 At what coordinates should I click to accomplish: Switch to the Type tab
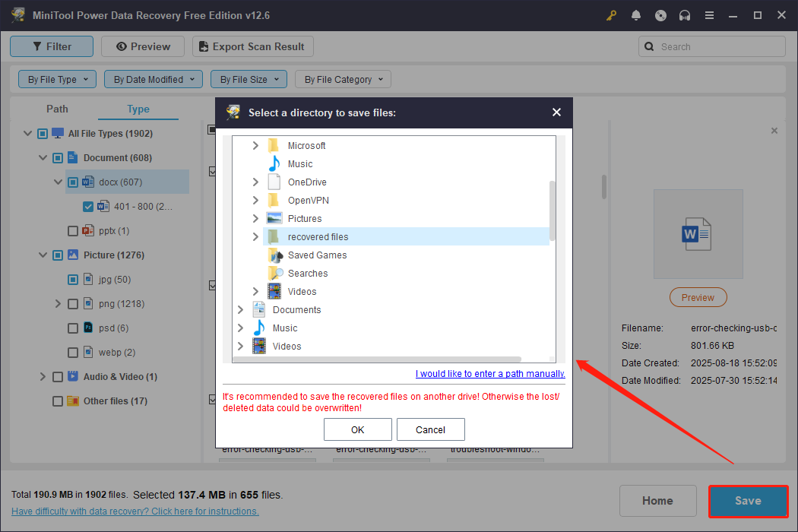(x=138, y=109)
